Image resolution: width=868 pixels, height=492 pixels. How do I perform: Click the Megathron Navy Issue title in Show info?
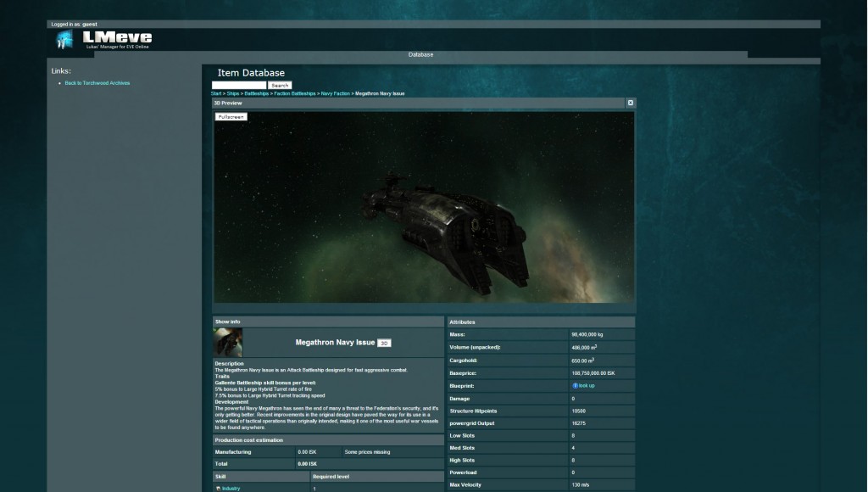(x=335, y=343)
